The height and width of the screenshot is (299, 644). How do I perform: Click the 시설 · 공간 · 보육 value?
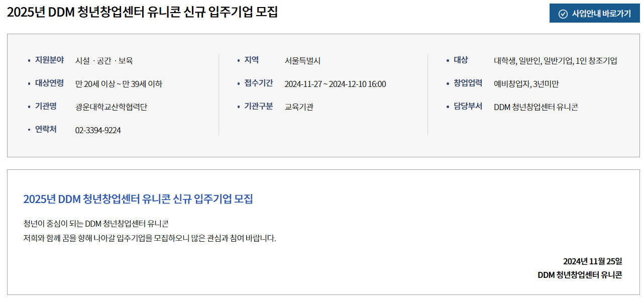(104, 61)
